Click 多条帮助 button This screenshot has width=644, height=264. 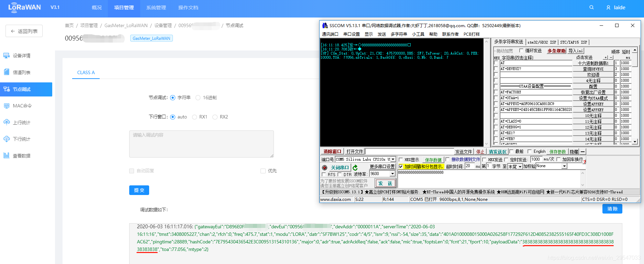tap(556, 50)
